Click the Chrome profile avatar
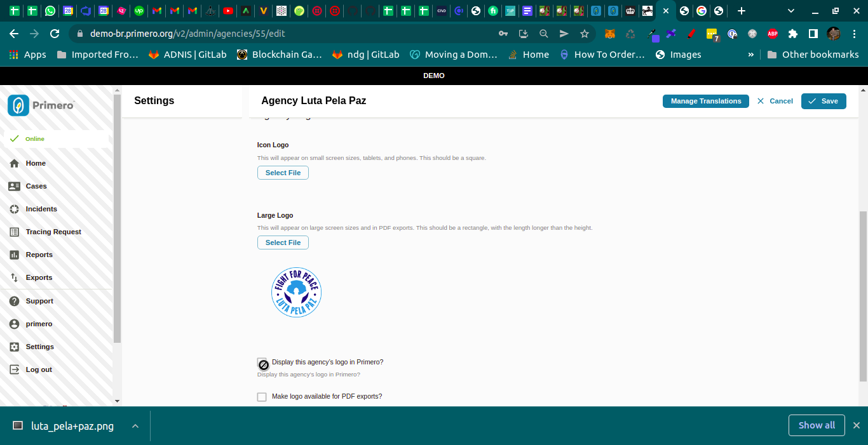 (833, 34)
